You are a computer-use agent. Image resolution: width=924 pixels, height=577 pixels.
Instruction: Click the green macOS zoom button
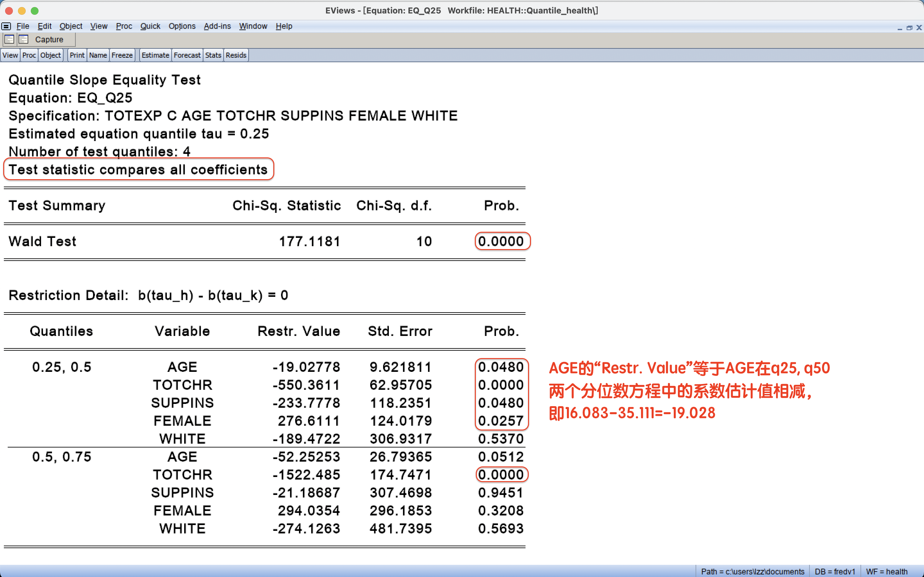pyautogui.click(x=35, y=11)
